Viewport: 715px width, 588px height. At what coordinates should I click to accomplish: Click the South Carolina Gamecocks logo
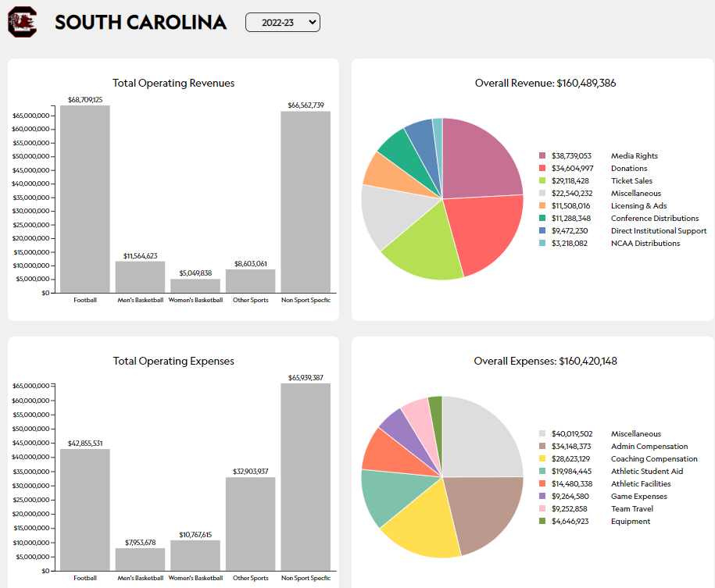[22, 23]
